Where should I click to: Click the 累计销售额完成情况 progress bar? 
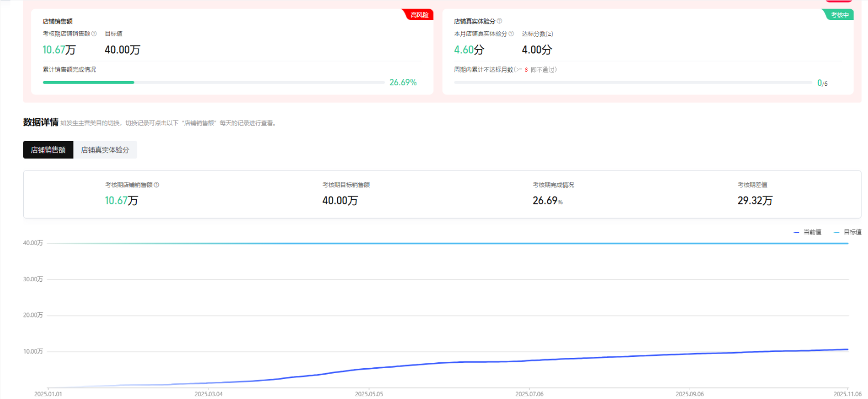tap(213, 83)
